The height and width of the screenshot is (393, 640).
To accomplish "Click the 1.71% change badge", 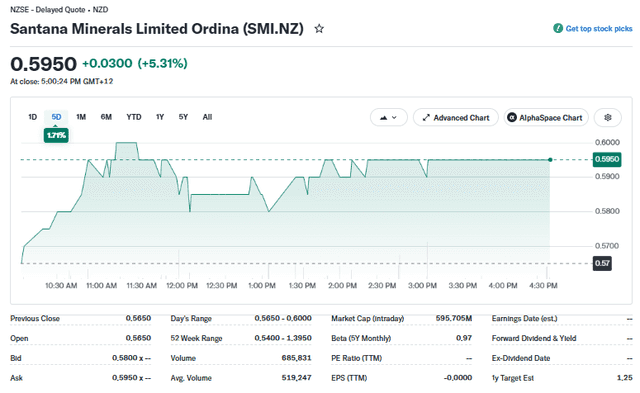I will [56, 135].
